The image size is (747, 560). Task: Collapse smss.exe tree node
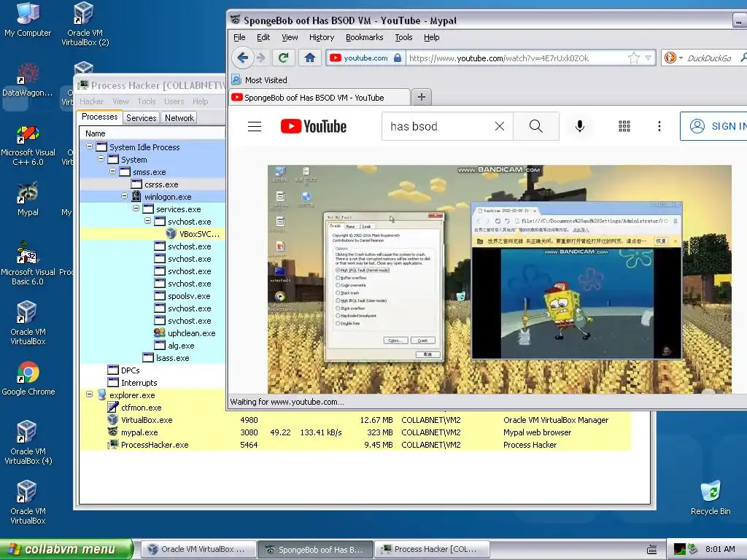point(112,171)
